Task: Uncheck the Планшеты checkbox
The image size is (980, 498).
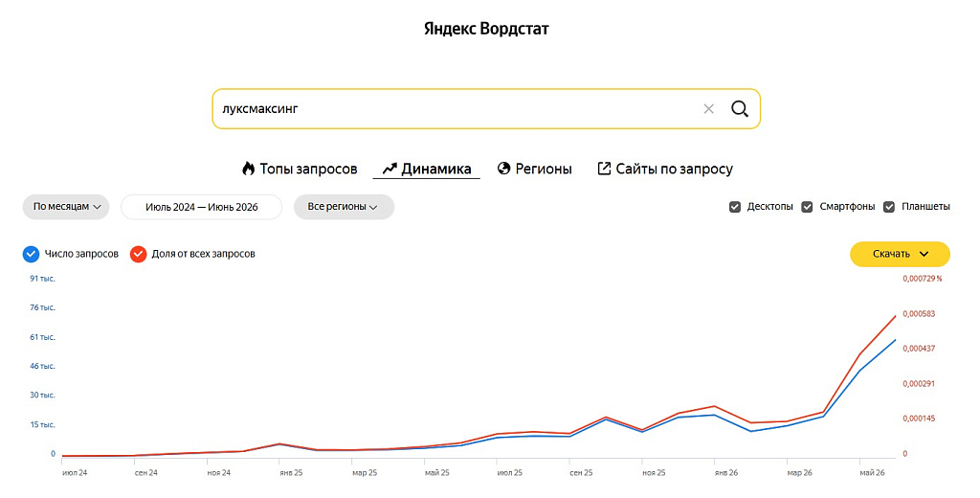Action: point(889,207)
